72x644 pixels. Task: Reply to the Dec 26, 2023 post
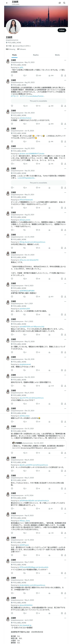point(12,124)
